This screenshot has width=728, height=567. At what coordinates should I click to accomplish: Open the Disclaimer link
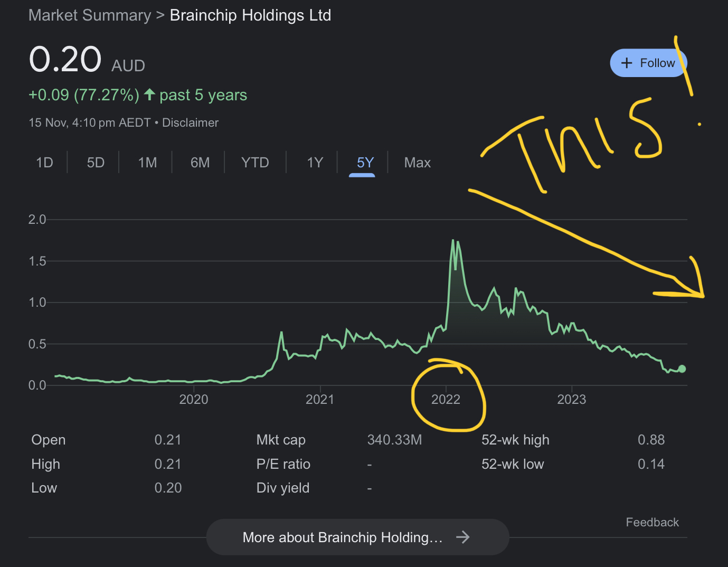click(x=190, y=123)
